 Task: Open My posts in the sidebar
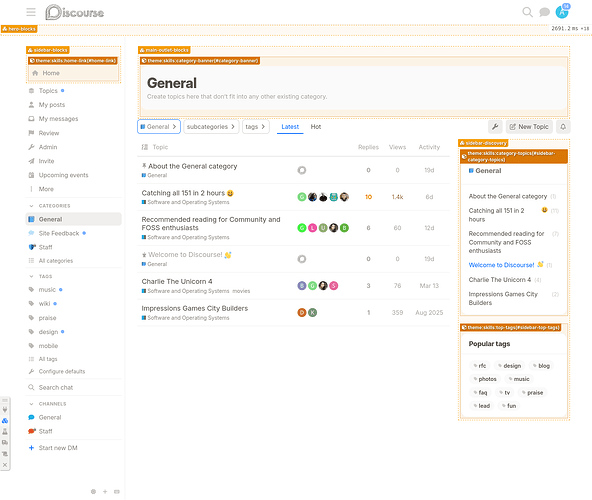(74, 105)
